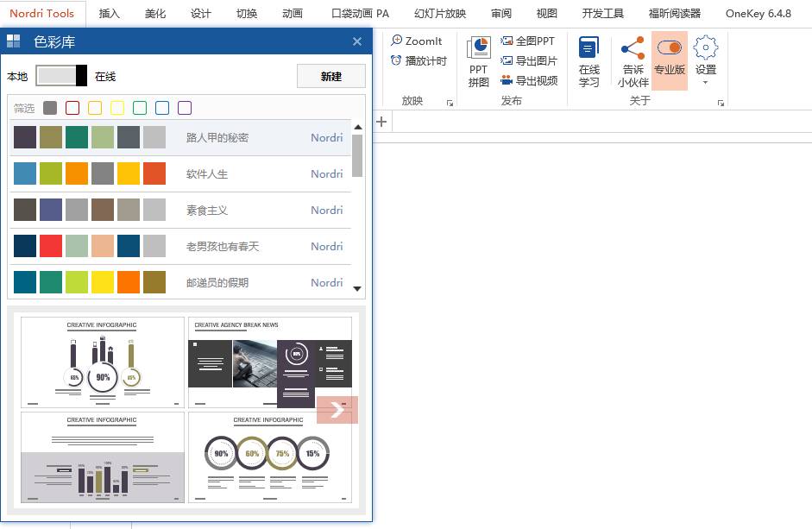Switch to the 幻灯片放映 tab
This screenshot has width=812, height=529.
[x=440, y=14]
